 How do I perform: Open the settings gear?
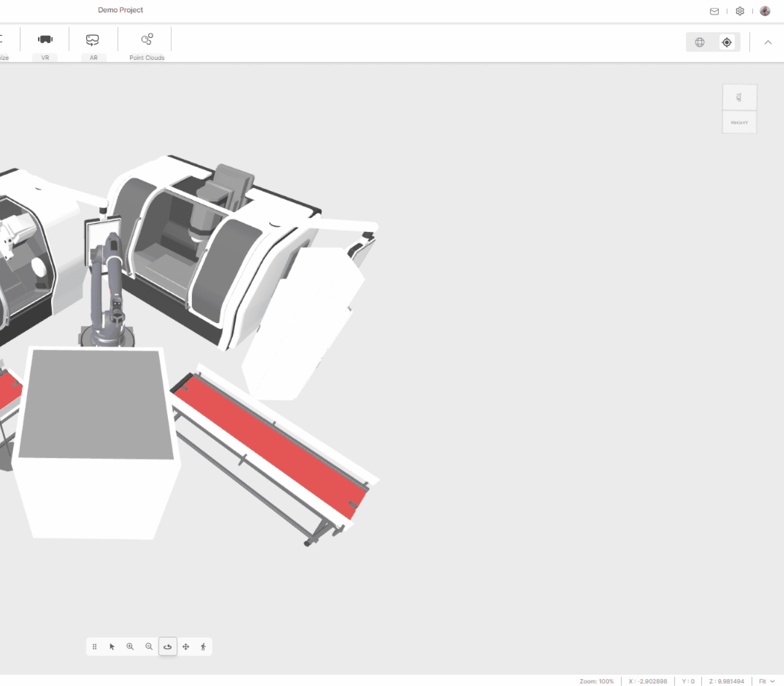click(740, 11)
